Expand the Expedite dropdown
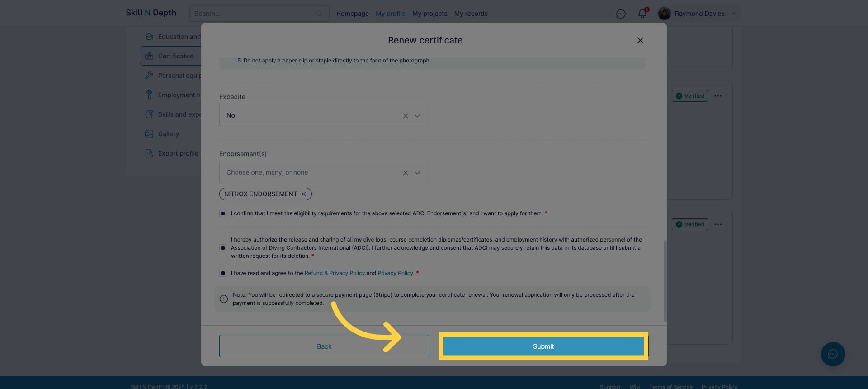The width and height of the screenshot is (868, 389). (x=416, y=115)
